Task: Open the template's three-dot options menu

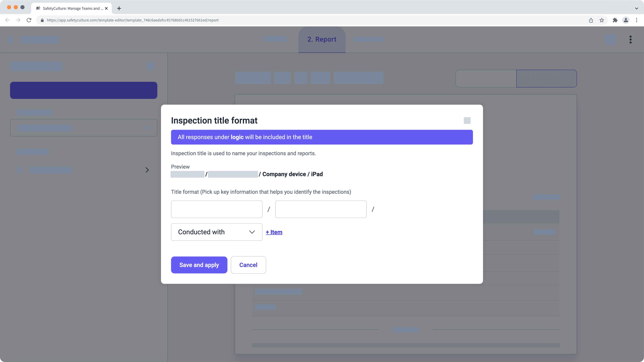Action: pyautogui.click(x=631, y=40)
